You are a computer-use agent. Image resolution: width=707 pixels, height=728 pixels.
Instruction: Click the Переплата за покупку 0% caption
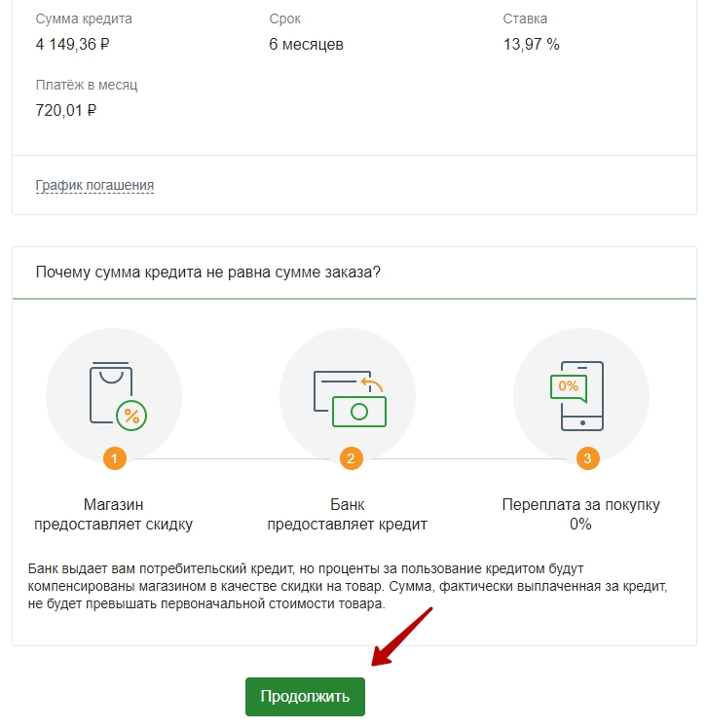pos(580,515)
